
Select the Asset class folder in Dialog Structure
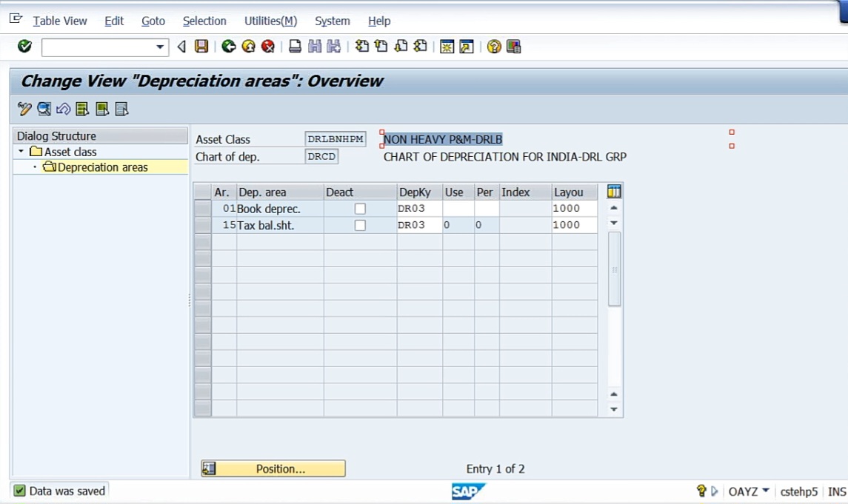click(x=64, y=152)
